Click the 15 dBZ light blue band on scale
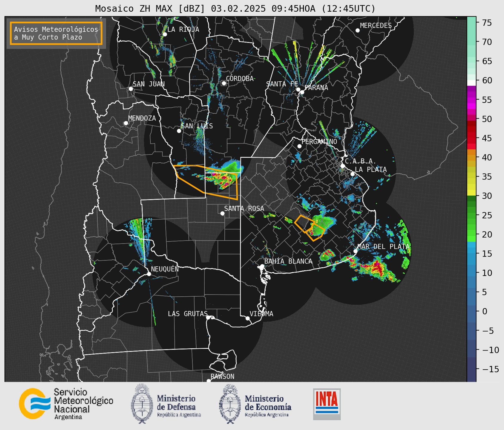This screenshot has height=430, width=504. (x=471, y=254)
